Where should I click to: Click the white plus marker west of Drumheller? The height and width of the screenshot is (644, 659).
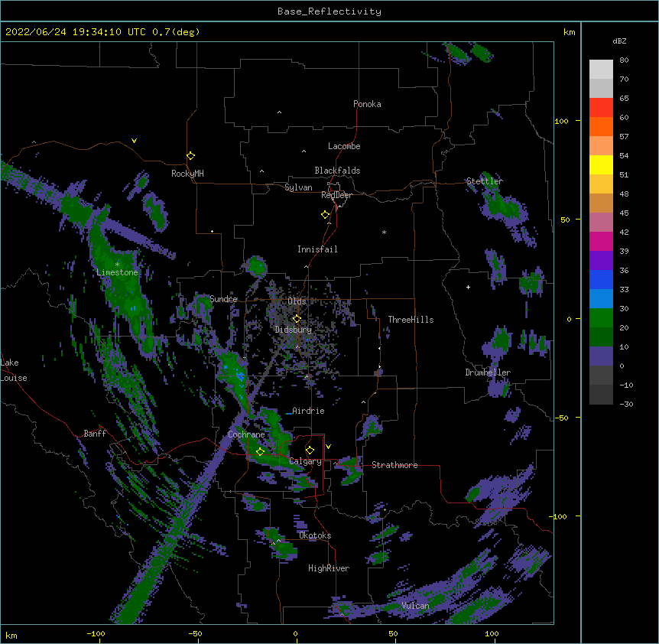point(468,287)
